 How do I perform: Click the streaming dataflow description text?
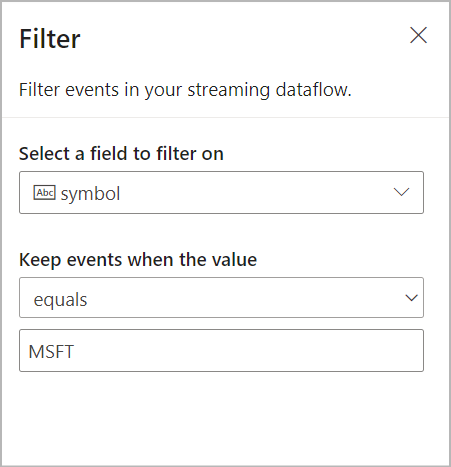click(185, 90)
